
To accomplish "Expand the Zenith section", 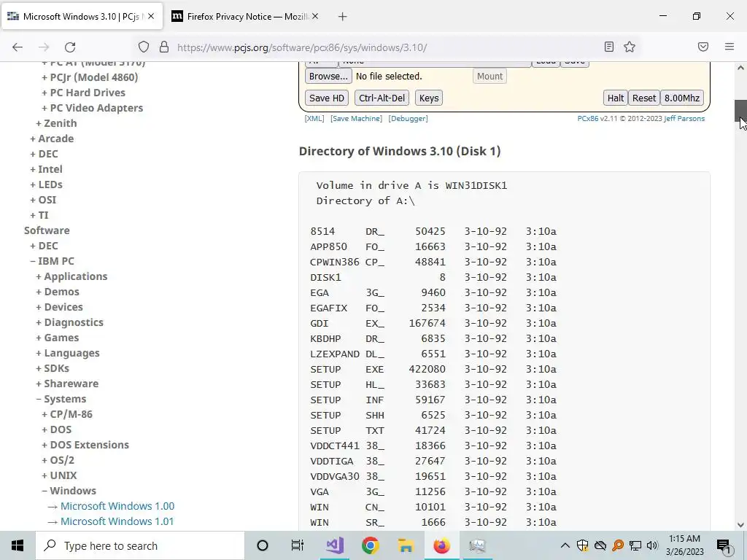I will (56, 122).
